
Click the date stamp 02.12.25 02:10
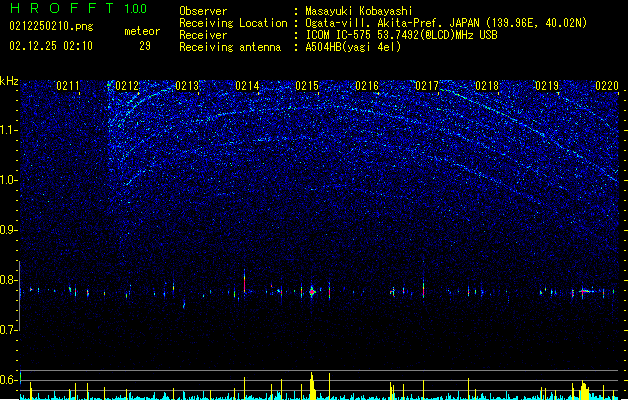51,46
